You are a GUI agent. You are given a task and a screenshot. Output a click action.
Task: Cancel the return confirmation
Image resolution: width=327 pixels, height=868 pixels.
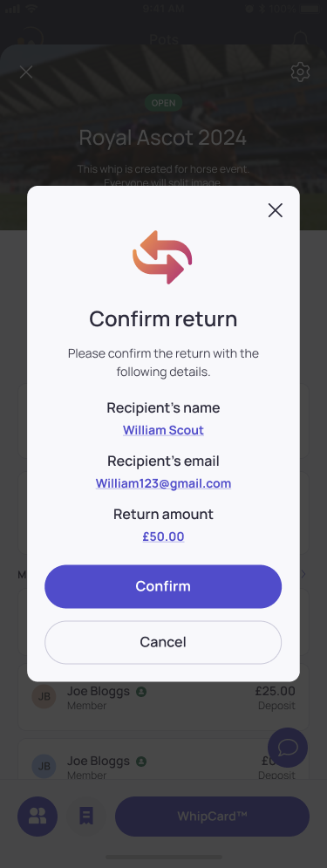click(x=163, y=642)
